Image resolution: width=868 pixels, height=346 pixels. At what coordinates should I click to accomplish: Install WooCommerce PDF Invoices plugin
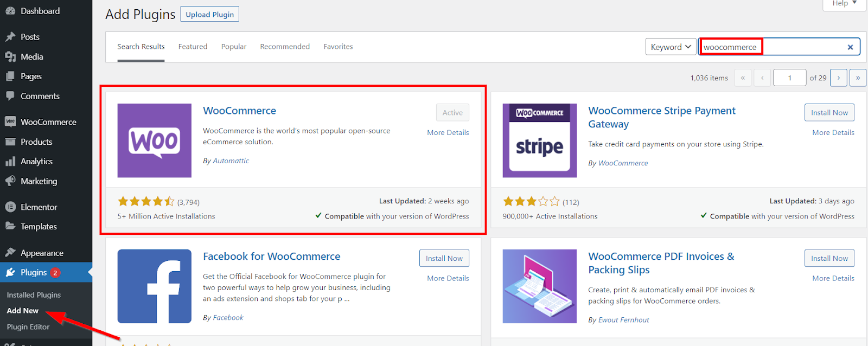click(x=829, y=258)
